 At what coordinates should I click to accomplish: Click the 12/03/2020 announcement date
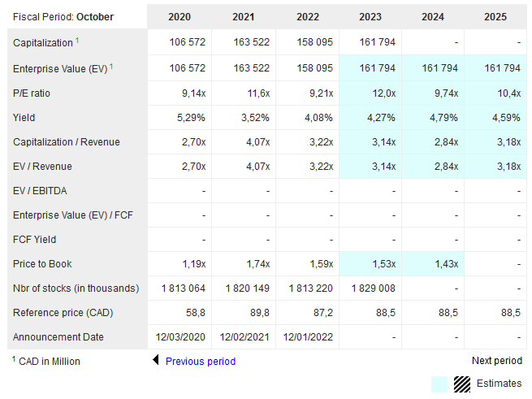point(181,337)
